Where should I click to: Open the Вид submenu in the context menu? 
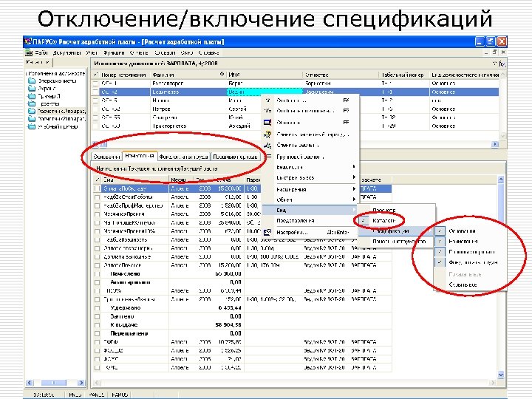click(310, 211)
